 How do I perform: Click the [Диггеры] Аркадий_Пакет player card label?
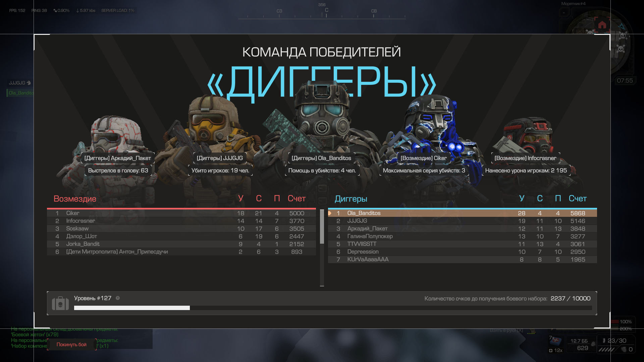(118, 158)
